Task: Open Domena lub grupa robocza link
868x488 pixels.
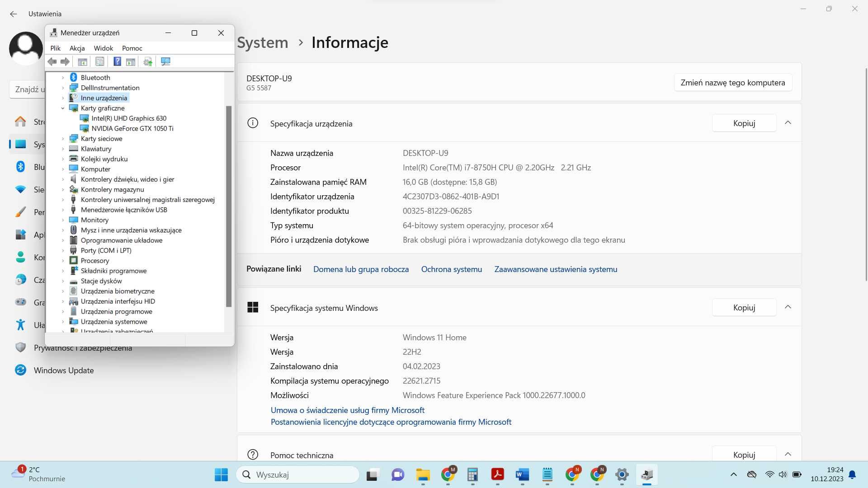Action: click(x=361, y=269)
